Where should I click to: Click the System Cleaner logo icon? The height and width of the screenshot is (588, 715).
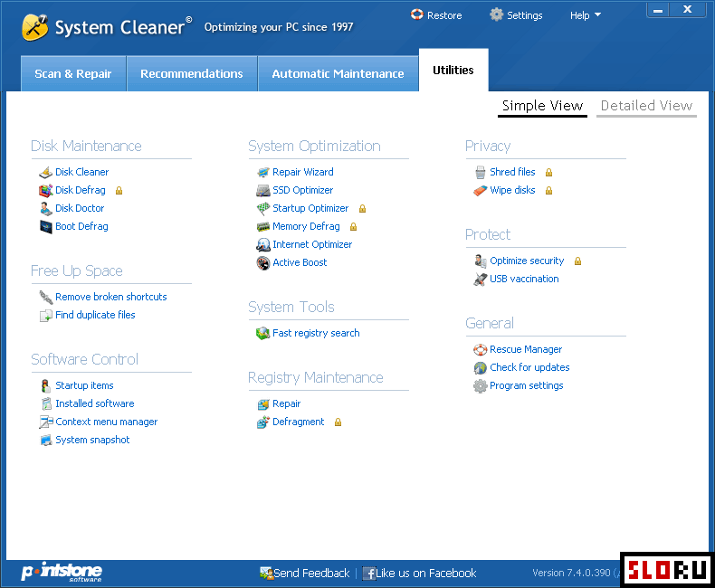(x=35, y=27)
